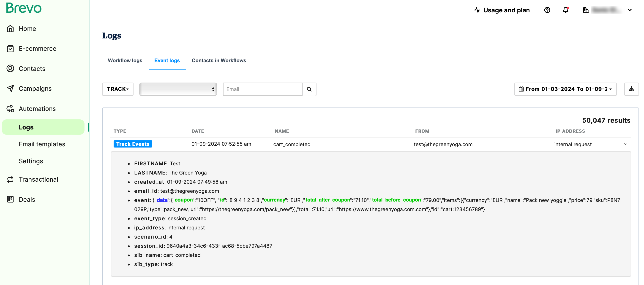Click the Logs page heading

tap(112, 36)
